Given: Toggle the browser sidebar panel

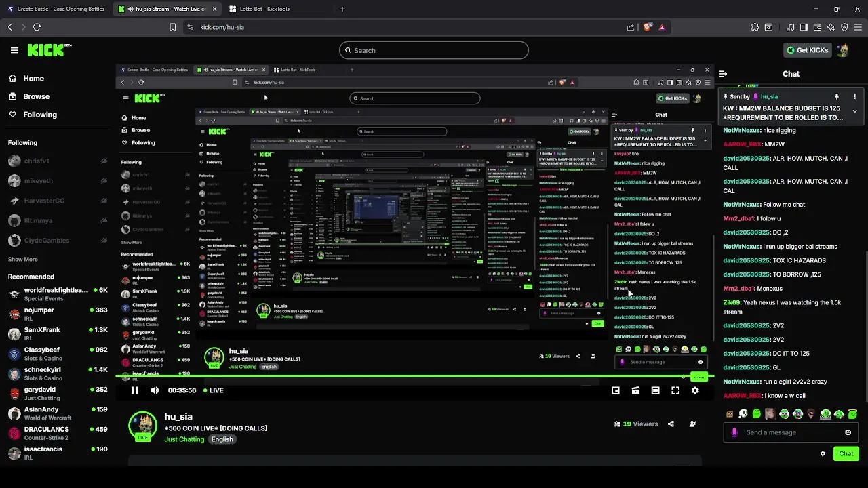Looking at the screenshot, I should 804,27.
